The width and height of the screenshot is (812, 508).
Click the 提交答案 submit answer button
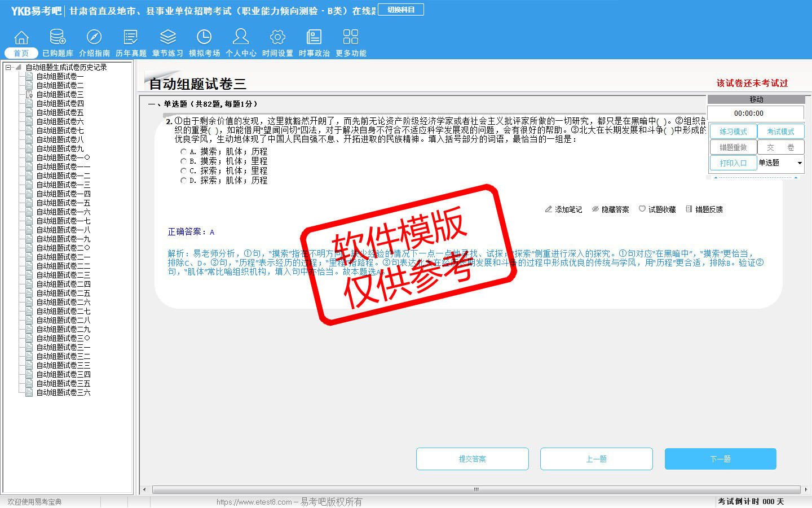tap(472, 459)
